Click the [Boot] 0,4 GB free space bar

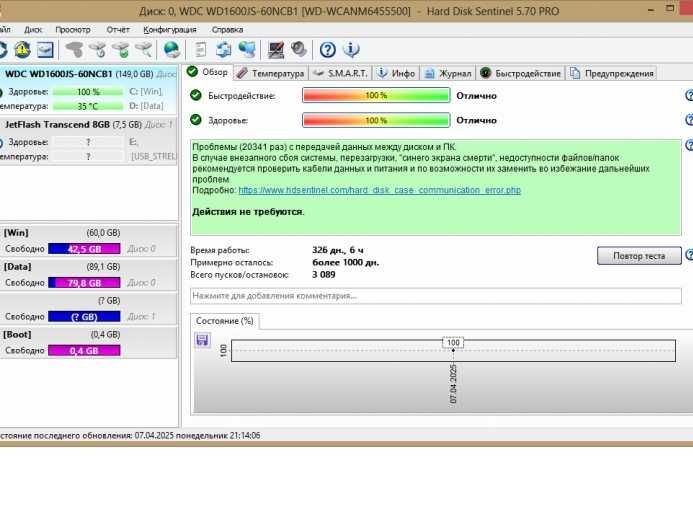pos(84,351)
